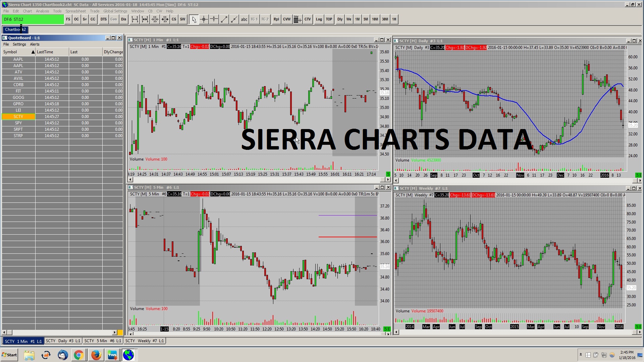Click the first bar spacing arrows icon
The width and height of the screenshot is (644, 362).
pos(135,19)
